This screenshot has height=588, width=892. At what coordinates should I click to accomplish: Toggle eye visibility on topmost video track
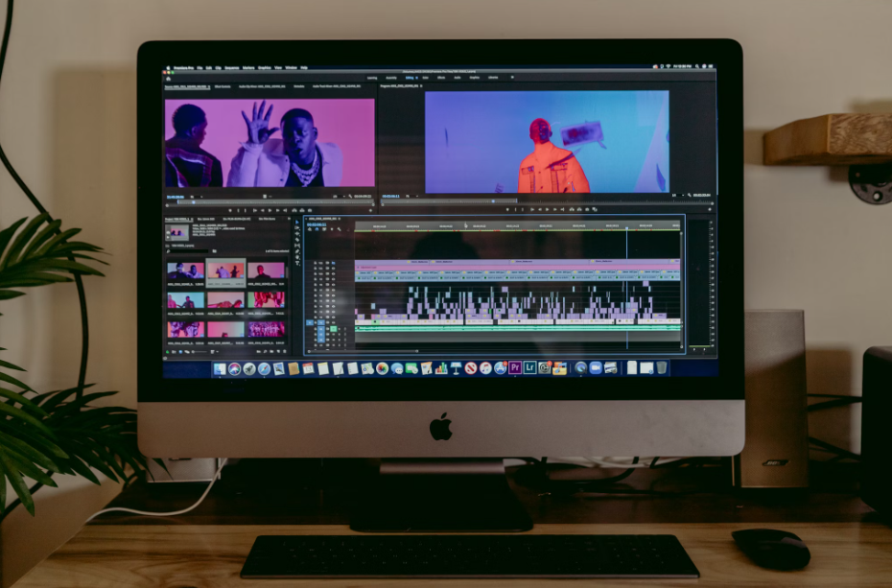coord(334,263)
